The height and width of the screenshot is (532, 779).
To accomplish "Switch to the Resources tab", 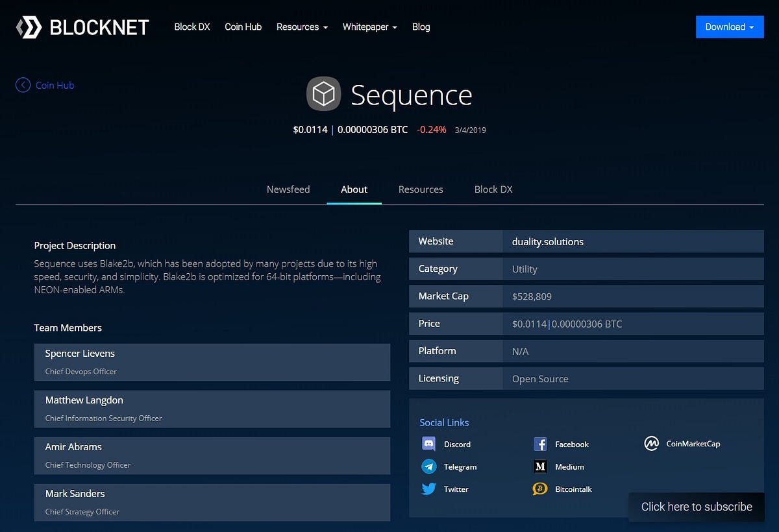I will 421,189.
